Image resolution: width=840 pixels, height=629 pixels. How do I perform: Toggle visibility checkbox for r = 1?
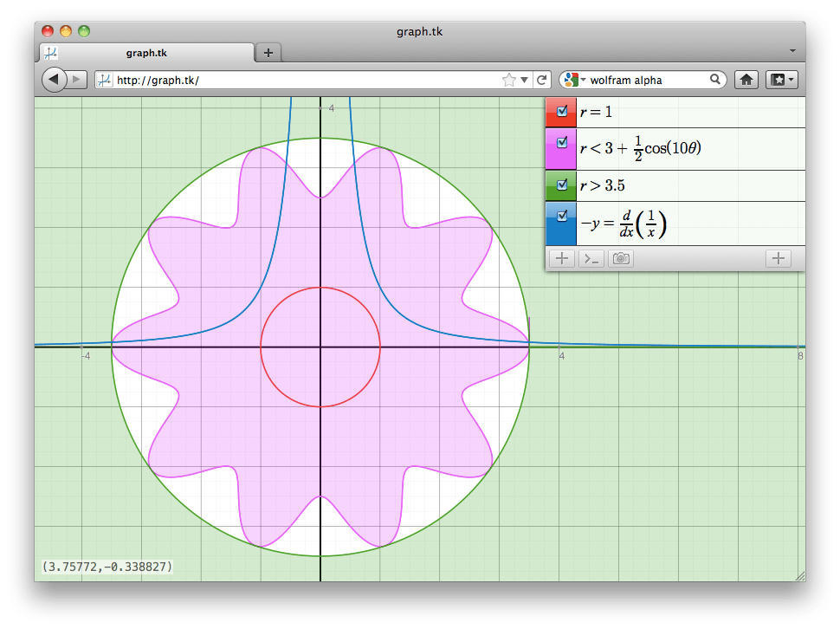point(562,111)
